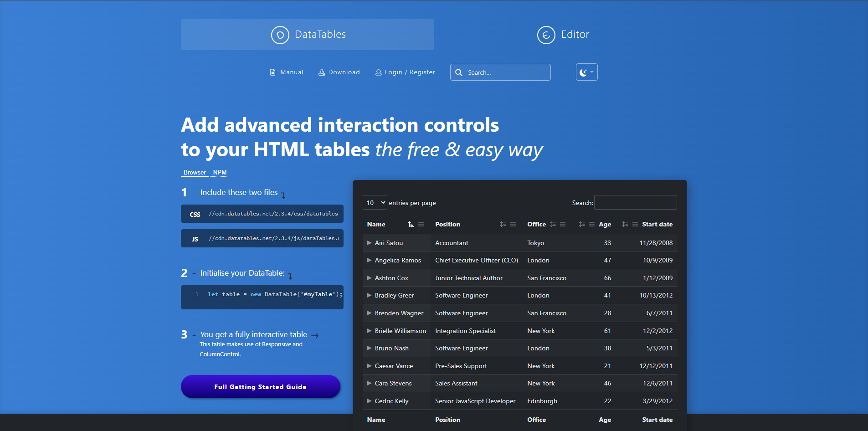Open the Manual page
Viewport: 868px width, 431px height.
click(x=287, y=72)
